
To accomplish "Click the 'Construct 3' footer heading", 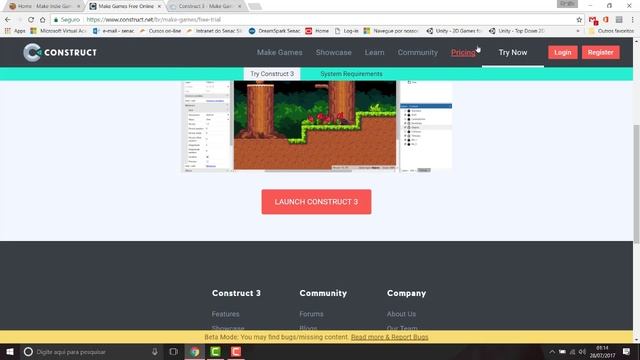I will click(236, 293).
